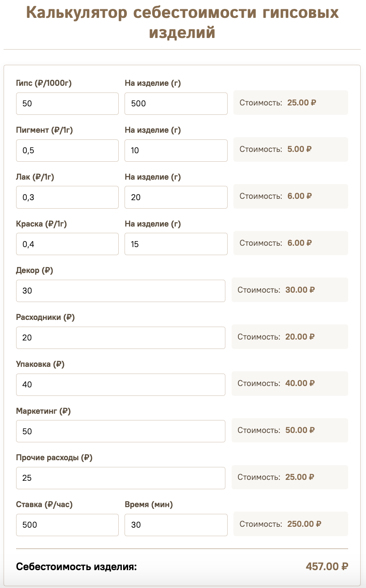Edit the Лак price per gram field
The width and height of the screenshot is (366, 588).
pyautogui.click(x=67, y=197)
